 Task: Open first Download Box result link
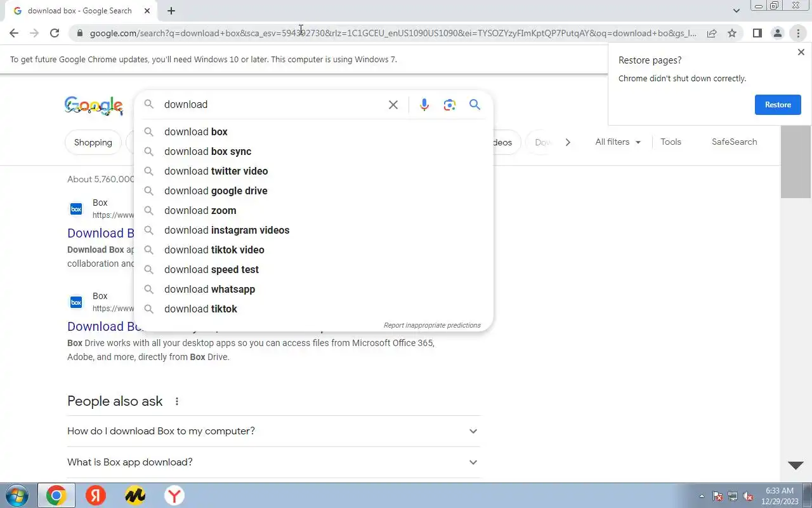click(x=100, y=233)
